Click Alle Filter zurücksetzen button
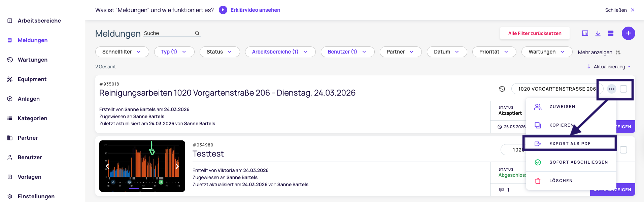 (x=535, y=33)
